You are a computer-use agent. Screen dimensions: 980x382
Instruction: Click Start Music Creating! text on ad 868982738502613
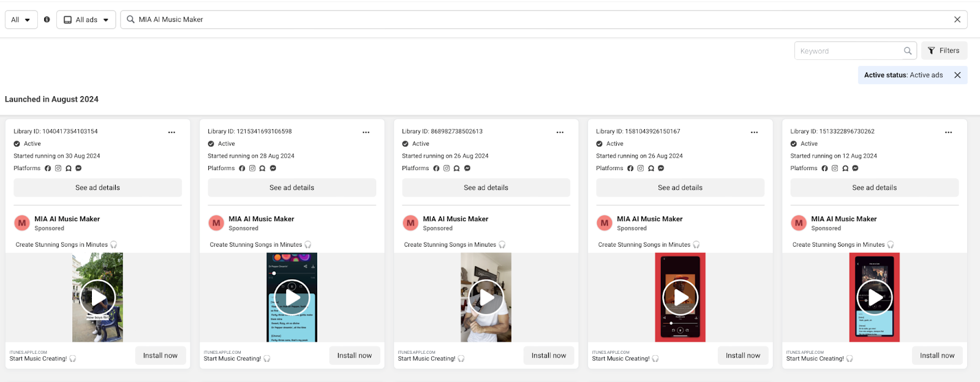coord(427,359)
